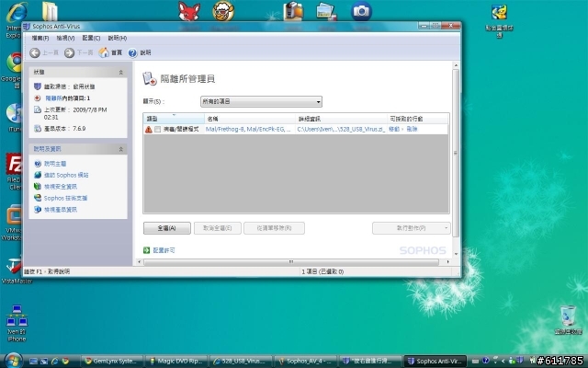Click the icon beside Sophos 技術支援

click(38, 198)
